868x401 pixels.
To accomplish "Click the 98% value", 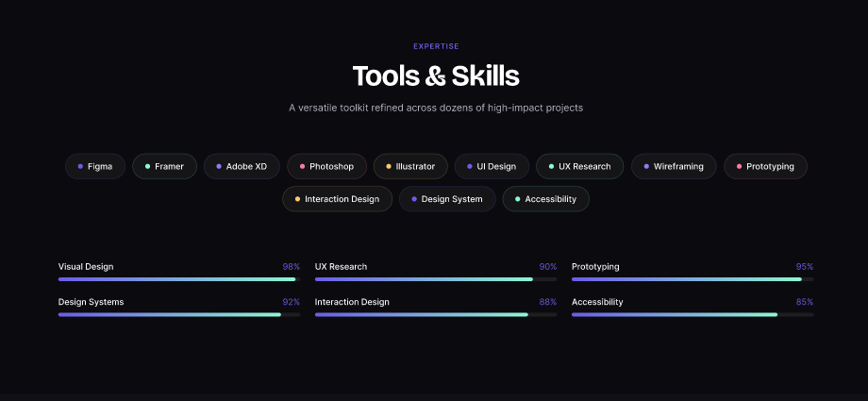I will [292, 266].
